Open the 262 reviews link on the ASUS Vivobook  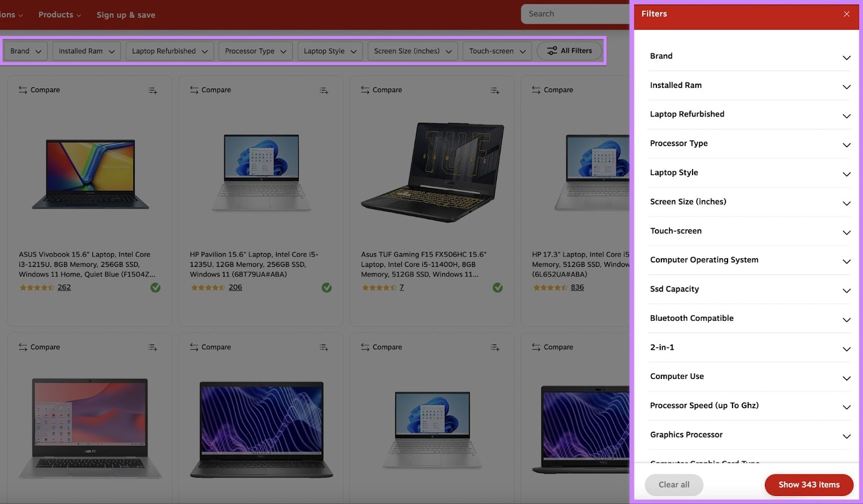point(64,287)
